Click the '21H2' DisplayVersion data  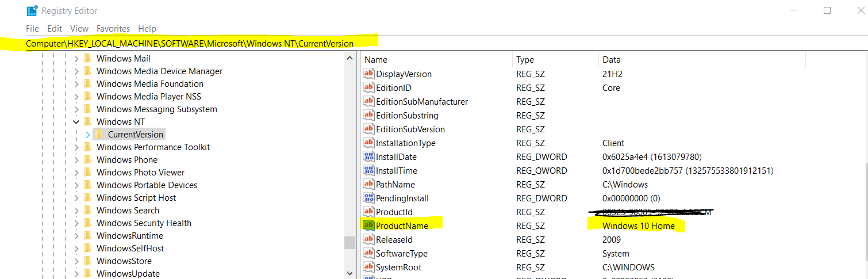pos(612,74)
